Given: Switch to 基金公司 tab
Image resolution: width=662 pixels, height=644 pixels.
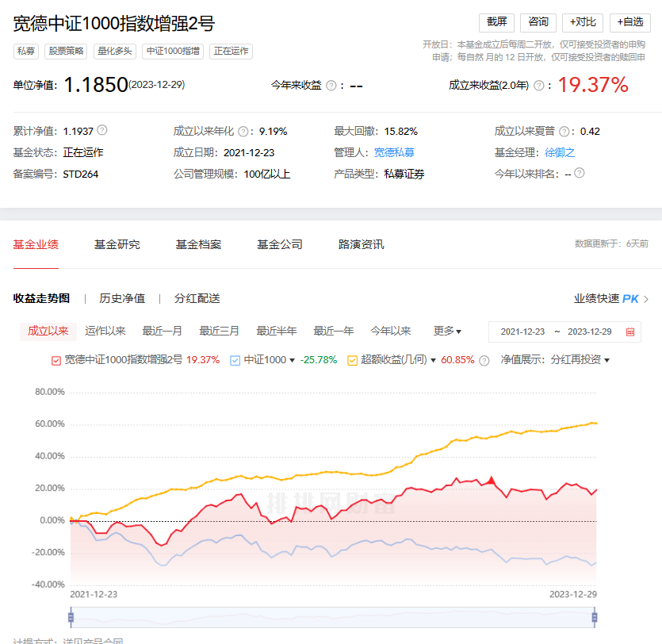Looking at the screenshot, I should 280,244.
